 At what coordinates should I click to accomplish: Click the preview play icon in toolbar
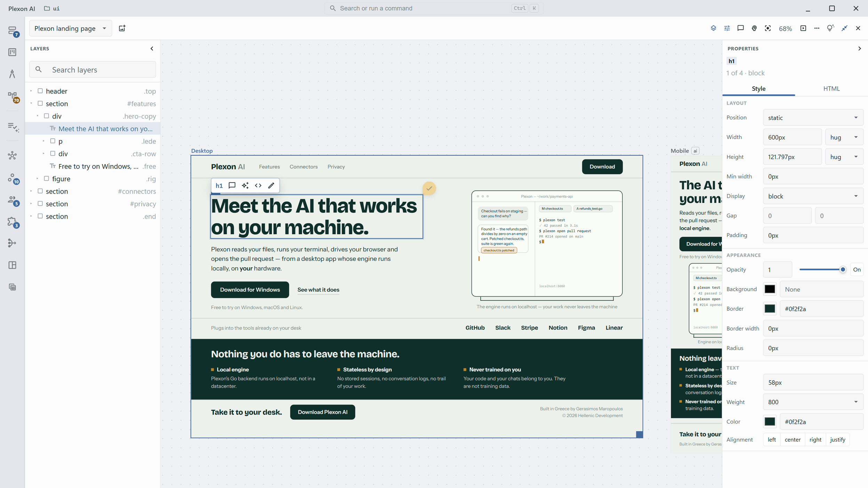pos(803,28)
